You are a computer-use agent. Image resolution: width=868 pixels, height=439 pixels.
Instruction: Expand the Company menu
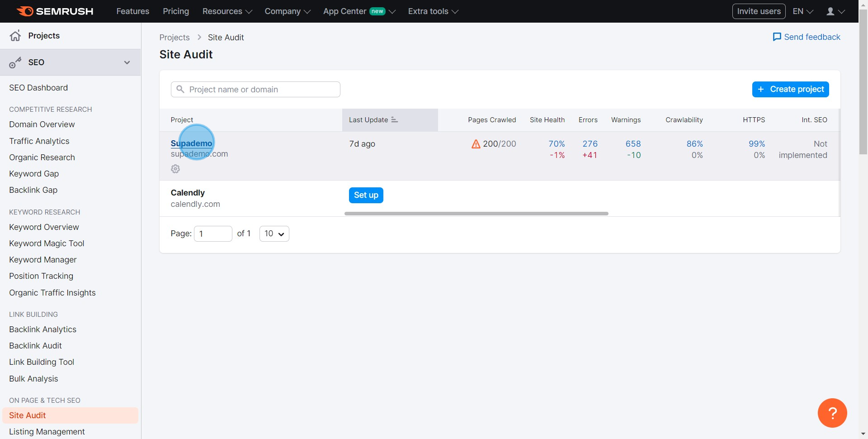[x=288, y=11]
